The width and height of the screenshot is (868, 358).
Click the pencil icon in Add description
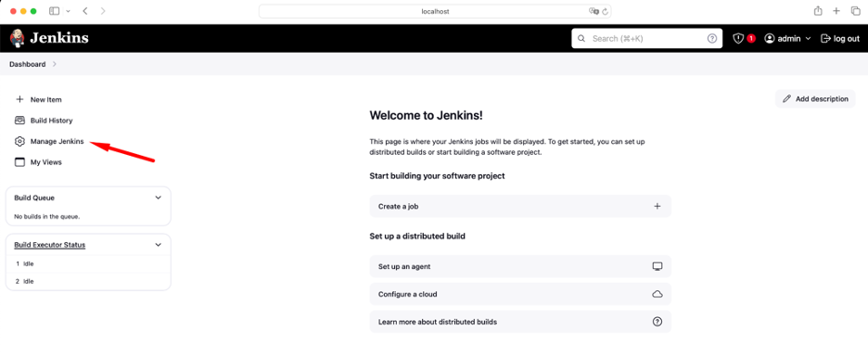[x=786, y=99]
